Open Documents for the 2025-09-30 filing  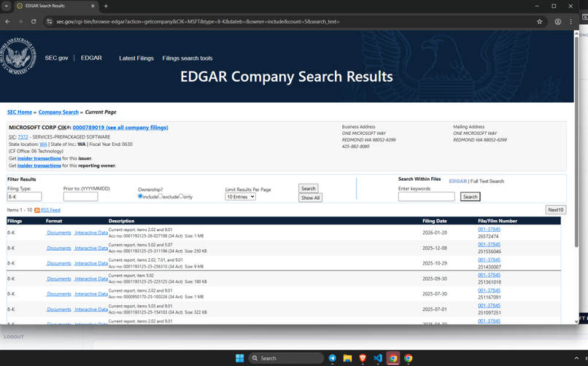click(x=59, y=279)
